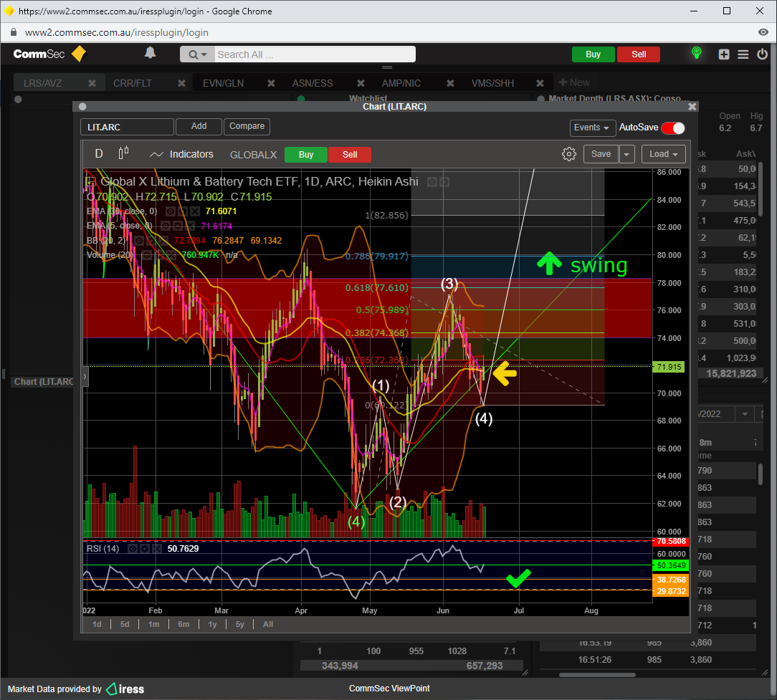777x700 pixels.
Task: Open the green lightbulb ideas icon
Action: click(696, 53)
